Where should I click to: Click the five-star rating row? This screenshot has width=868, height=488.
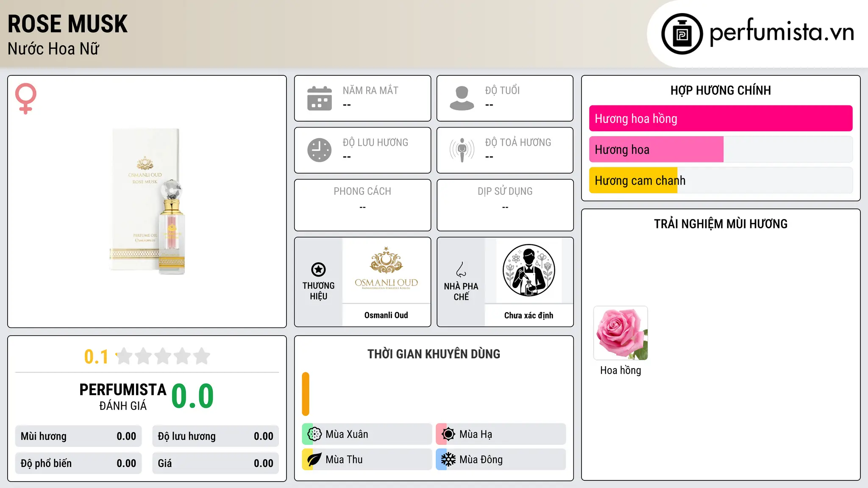click(x=163, y=356)
